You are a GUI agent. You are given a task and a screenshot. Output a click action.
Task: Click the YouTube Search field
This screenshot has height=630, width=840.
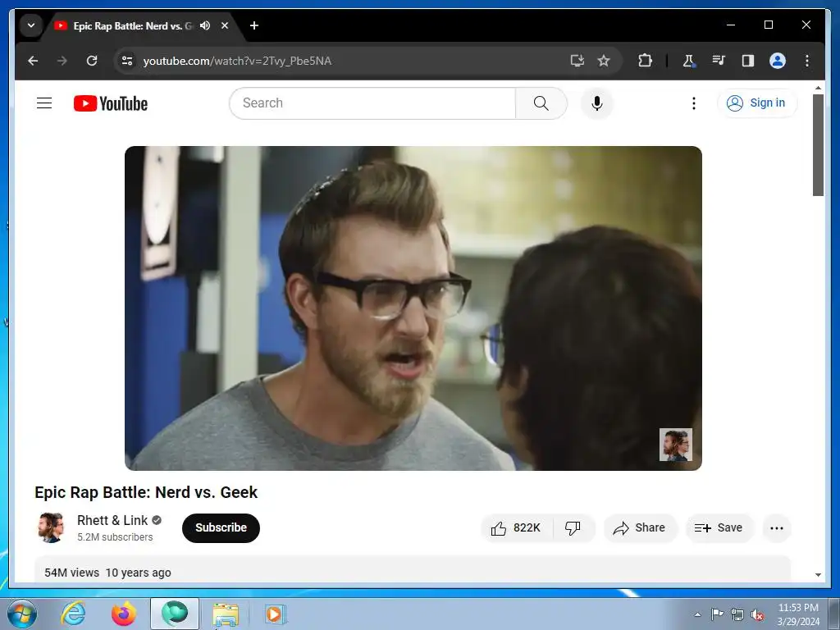[372, 103]
